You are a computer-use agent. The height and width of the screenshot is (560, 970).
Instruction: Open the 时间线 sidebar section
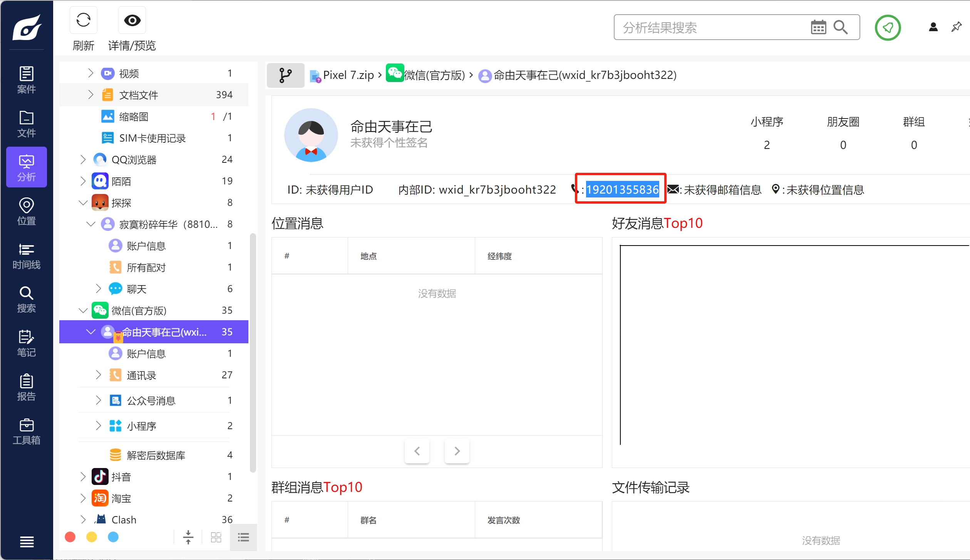click(x=26, y=256)
